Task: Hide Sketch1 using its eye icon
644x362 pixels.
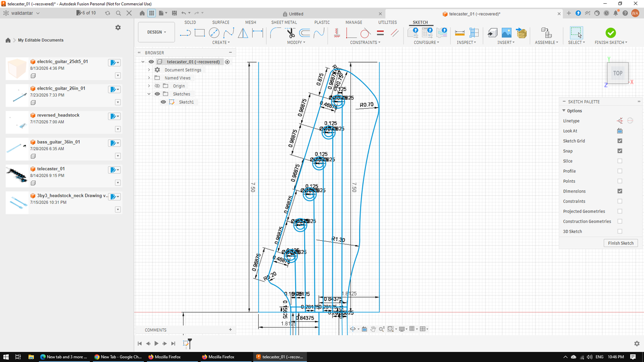Action: [x=164, y=102]
